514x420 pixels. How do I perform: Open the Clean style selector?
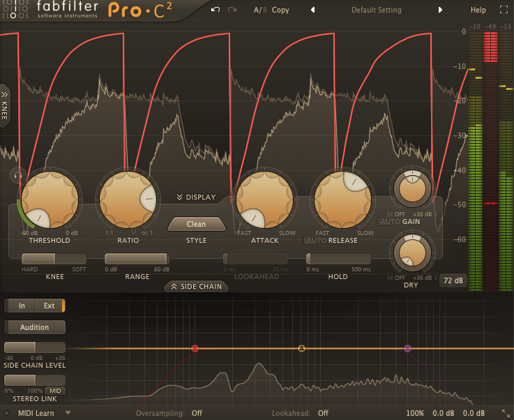click(x=197, y=224)
